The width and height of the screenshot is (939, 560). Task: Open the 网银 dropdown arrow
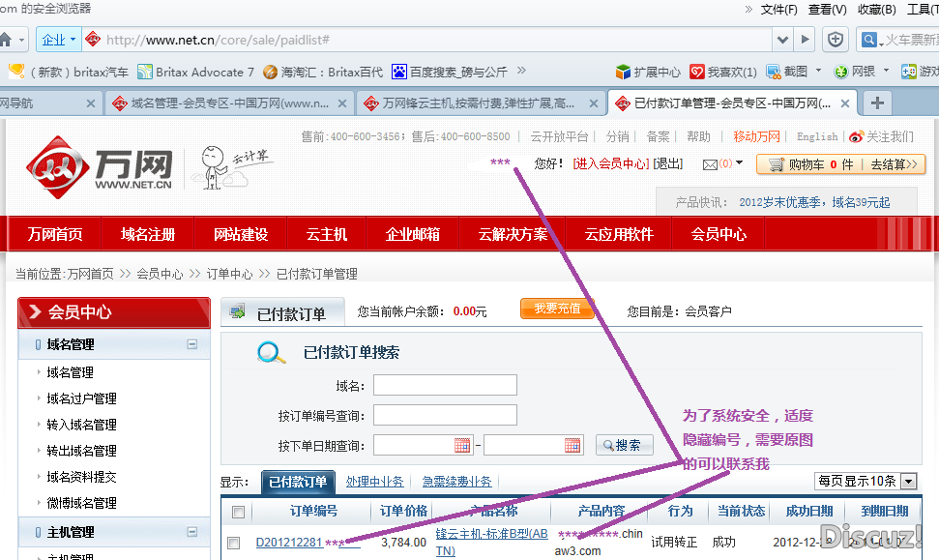[887, 71]
